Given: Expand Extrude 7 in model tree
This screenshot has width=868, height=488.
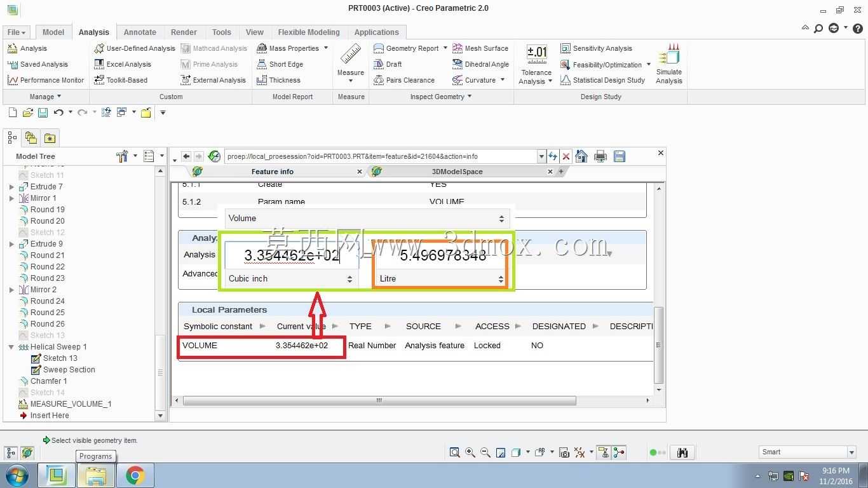Looking at the screenshot, I should tap(11, 187).
